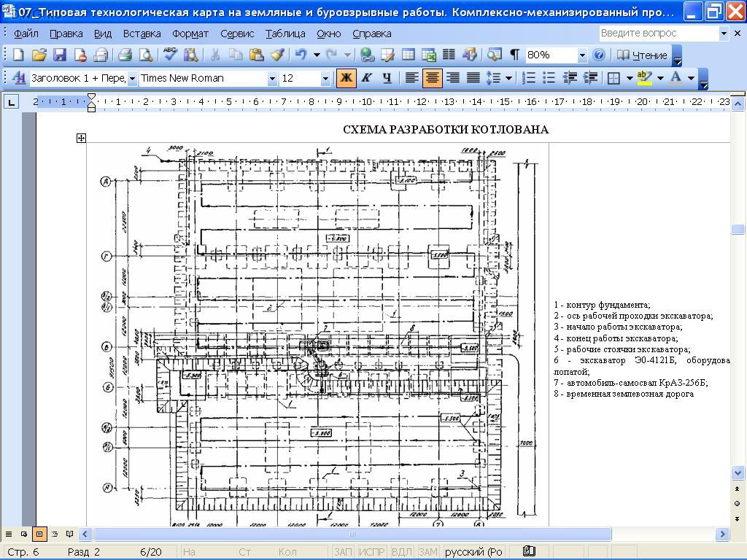Insert a table using the toolbar icon
This screenshot has width=747, height=560.
tap(409, 55)
